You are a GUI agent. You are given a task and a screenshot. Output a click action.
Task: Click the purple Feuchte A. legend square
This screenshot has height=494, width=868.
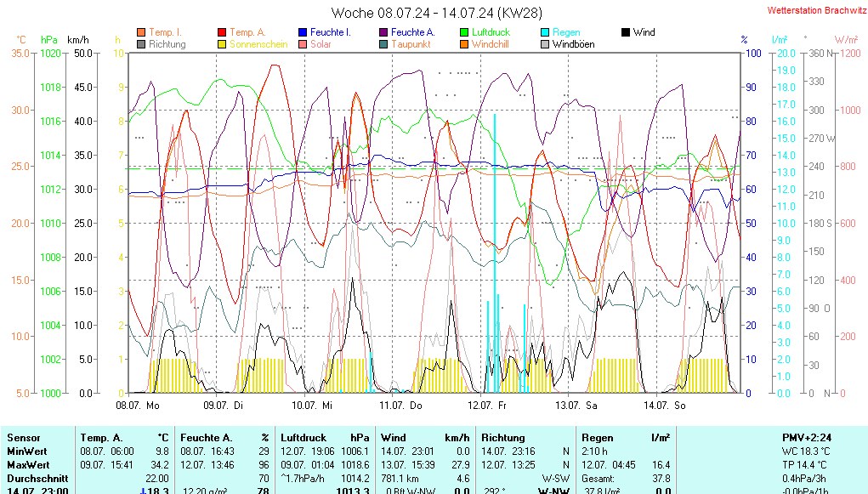pyautogui.click(x=384, y=32)
